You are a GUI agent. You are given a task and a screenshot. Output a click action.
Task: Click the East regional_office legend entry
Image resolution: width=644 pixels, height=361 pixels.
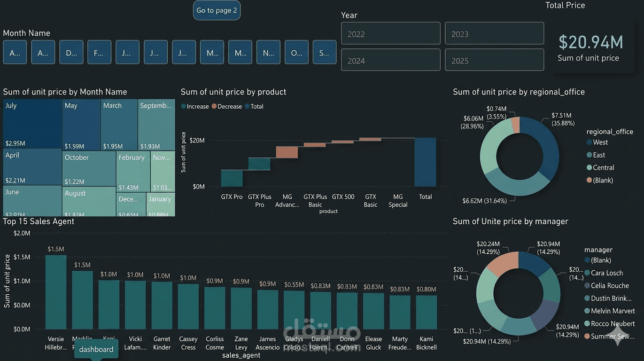(x=596, y=155)
